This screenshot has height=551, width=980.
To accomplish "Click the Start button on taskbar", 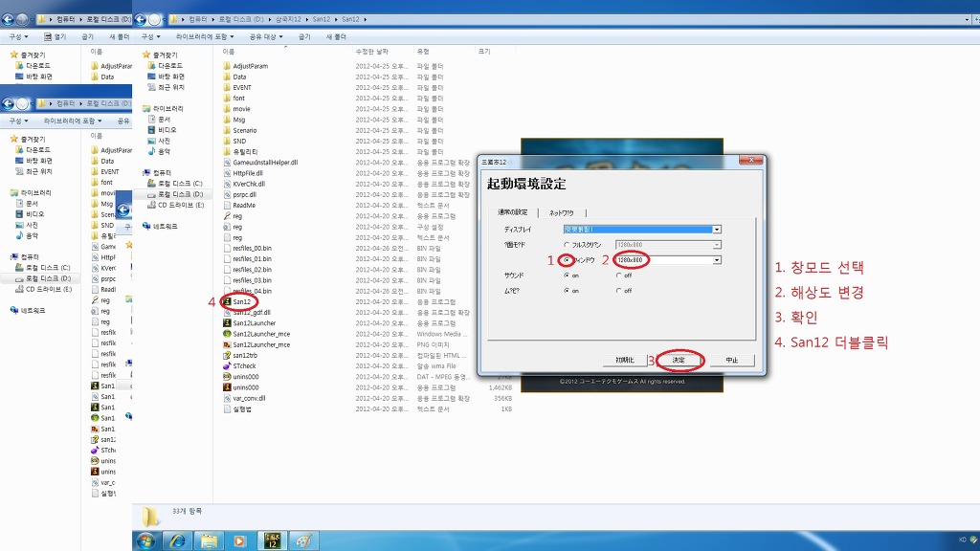I will tap(146, 541).
